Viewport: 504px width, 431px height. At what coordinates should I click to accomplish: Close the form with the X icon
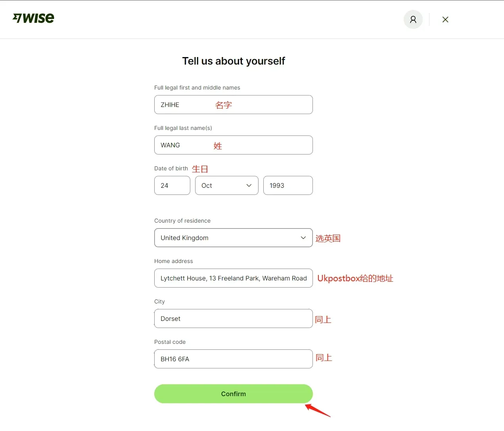[x=445, y=19]
